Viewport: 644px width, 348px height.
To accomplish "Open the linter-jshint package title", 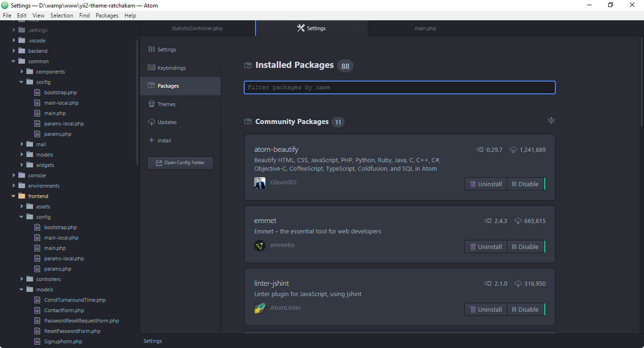I will [272, 283].
